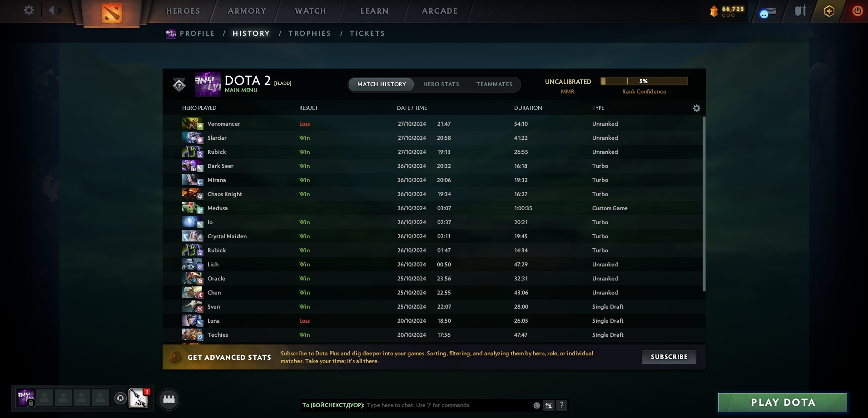The height and width of the screenshot is (418, 868).
Task: Open the ARCADE menu
Action: coord(440,11)
